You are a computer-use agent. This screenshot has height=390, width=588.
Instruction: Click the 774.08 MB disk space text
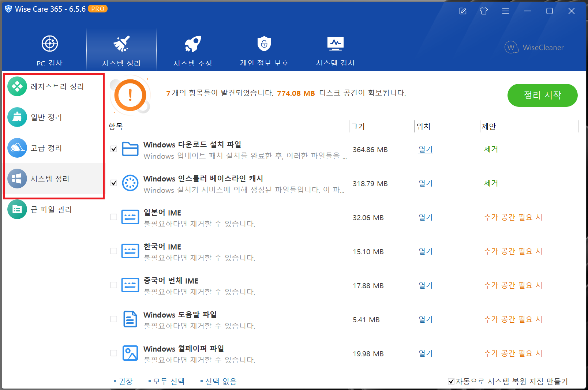(x=296, y=93)
